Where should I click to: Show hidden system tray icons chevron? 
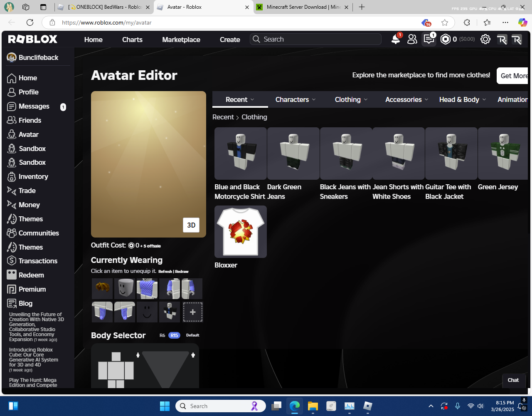click(x=431, y=406)
